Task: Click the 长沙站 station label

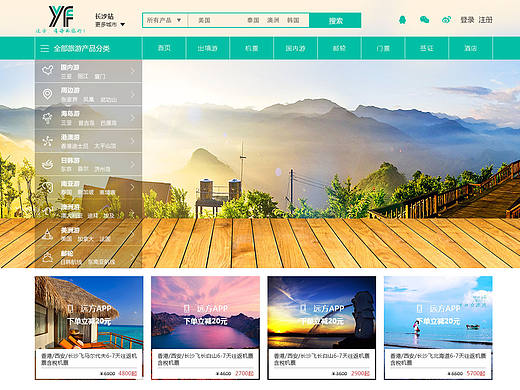Action: 104,16
